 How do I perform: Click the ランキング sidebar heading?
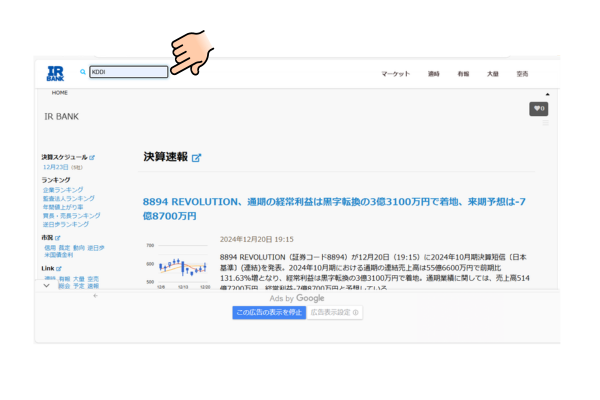click(56, 180)
